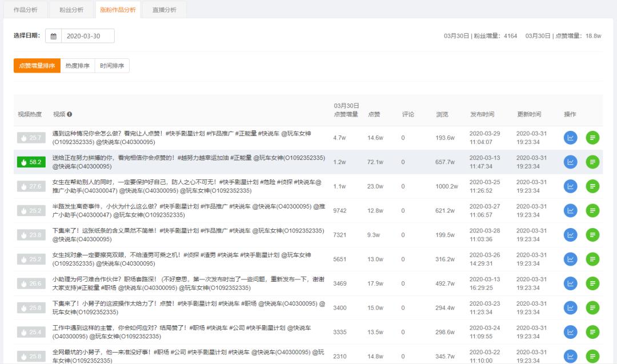Viewport: 617px width, 364px height.
Task: Open trend chart icon for the 下集来了 video
Action: click(x=570, y=234)
